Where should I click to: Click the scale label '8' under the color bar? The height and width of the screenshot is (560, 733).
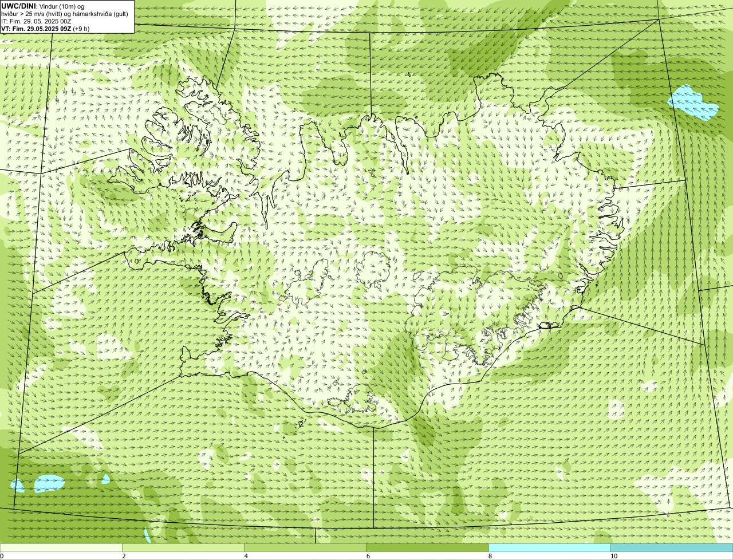coord(490,556)
